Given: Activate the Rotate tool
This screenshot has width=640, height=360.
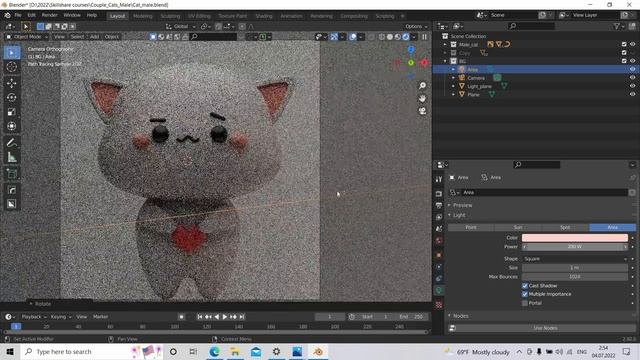Looking at the screenshot, I should pos(11,97).
